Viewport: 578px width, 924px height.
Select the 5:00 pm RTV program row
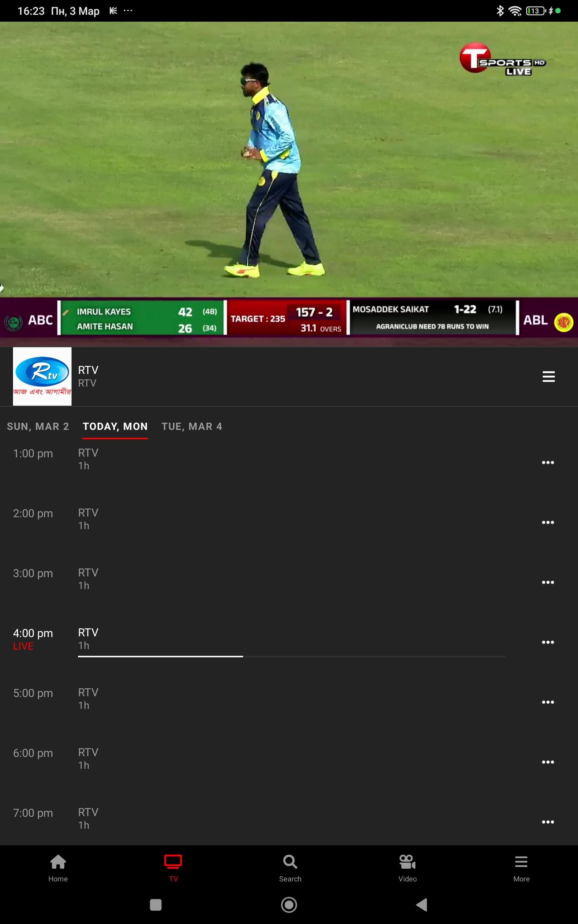(289, 702)
